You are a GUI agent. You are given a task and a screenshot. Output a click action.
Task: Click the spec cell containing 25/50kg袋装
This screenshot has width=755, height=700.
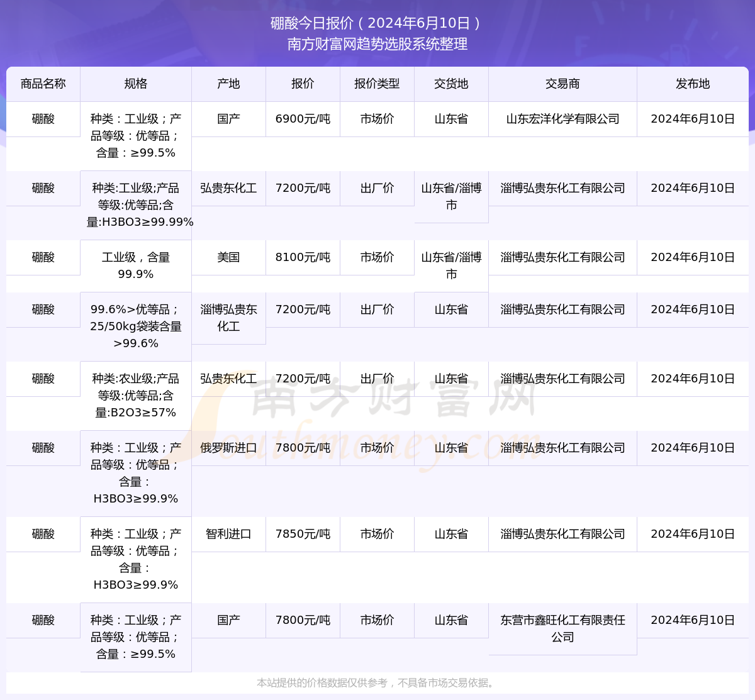point(136,326)
